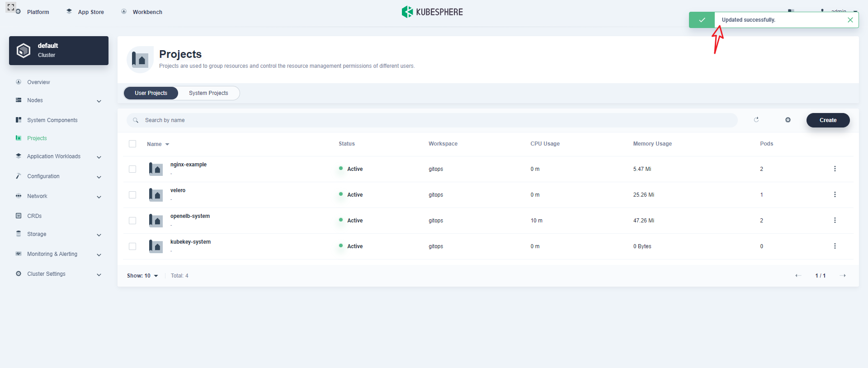Focus the Search by name field

click(x=432, y=120)
